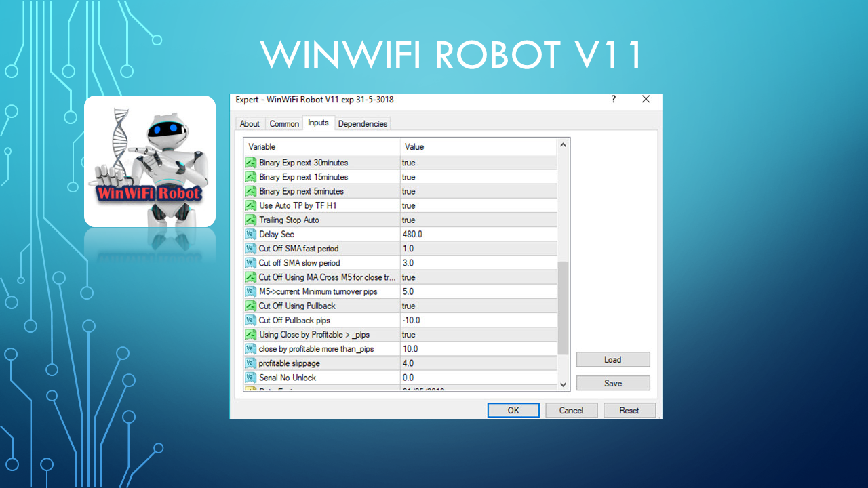
Task: Confirm settings with the OK button
Action: coord(513,410)
